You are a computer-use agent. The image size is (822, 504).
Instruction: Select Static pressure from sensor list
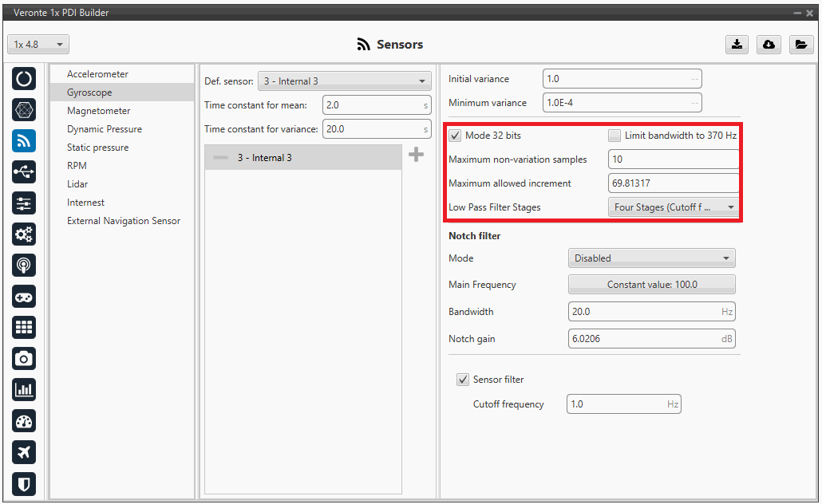(97, 148)
